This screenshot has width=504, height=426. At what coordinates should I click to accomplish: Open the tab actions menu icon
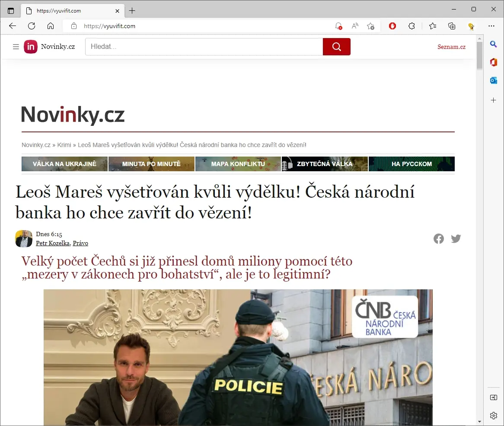(x=11, y=11)
